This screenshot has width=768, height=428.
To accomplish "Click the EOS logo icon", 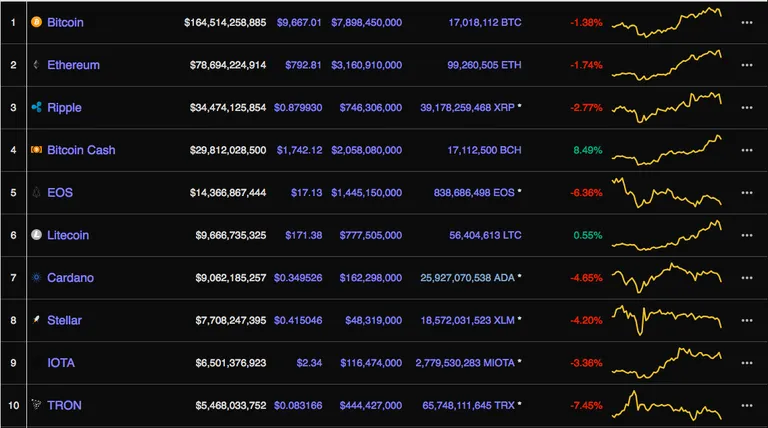I will 36,192.
